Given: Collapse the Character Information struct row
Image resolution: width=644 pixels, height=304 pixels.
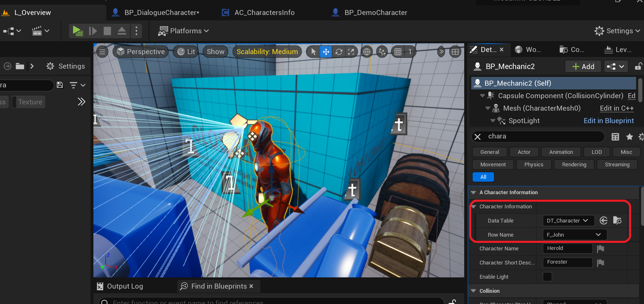Looking at the screenshot, I should [x=474, y=207].
